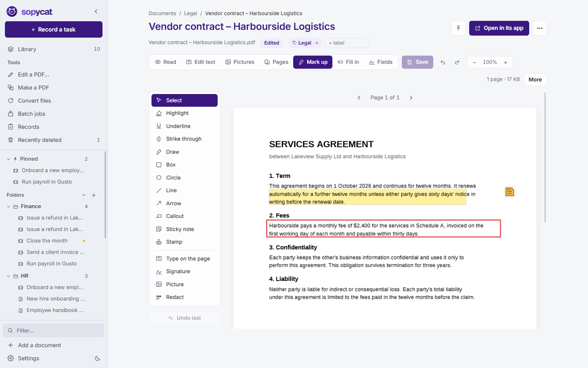Collapse the Pinned section
Image resolution: width=588 pixels, height=368 pixels.
point(8,159)
